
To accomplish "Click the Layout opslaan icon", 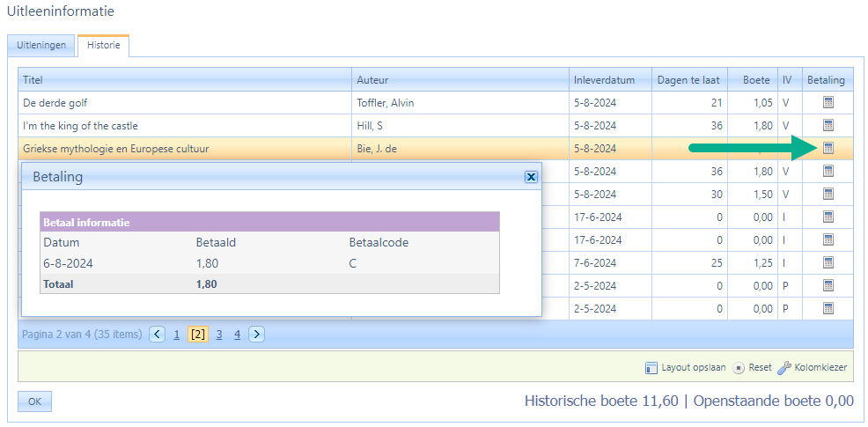I will click(651, 368).
